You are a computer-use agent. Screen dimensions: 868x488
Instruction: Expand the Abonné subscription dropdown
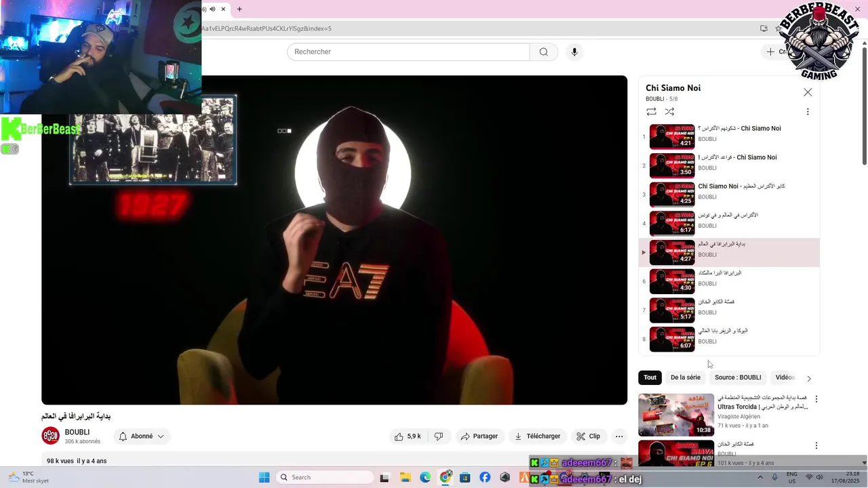(141, 436)
